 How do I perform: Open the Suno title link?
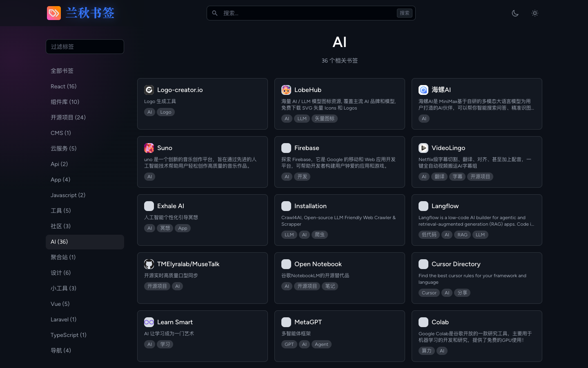tap(165, 148)
